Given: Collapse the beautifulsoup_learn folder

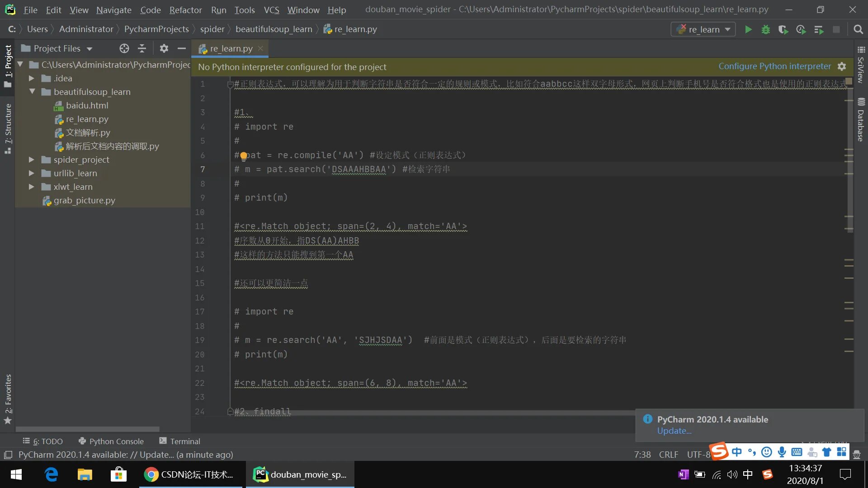Looking at the screenshot, I should [32, 92].
